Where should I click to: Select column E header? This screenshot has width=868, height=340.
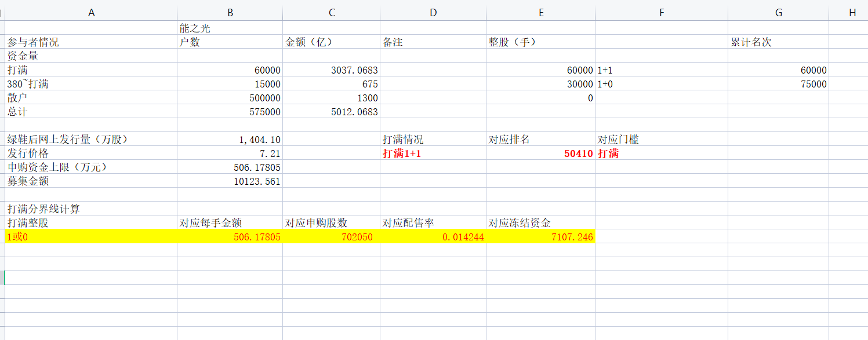pyautogui.click(x=541, y=13)
